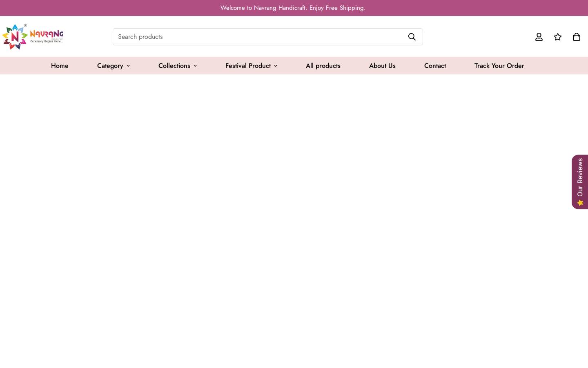
Task: Expand the Collections dropdown menu
Action: point(178,66)
